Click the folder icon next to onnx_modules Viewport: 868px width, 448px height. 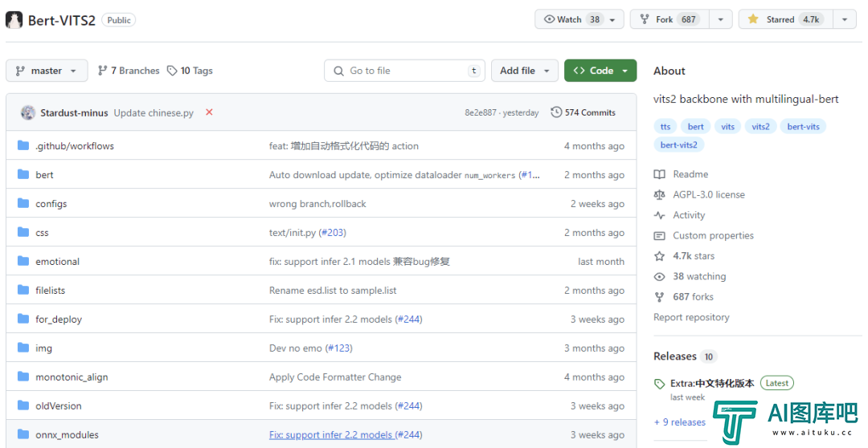(x=23, y=434)
